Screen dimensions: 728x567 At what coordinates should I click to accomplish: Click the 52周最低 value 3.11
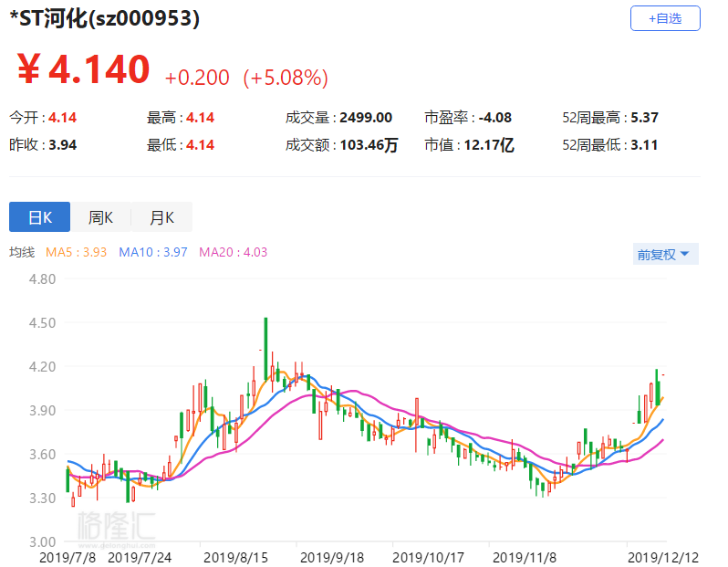pos(644,145)
